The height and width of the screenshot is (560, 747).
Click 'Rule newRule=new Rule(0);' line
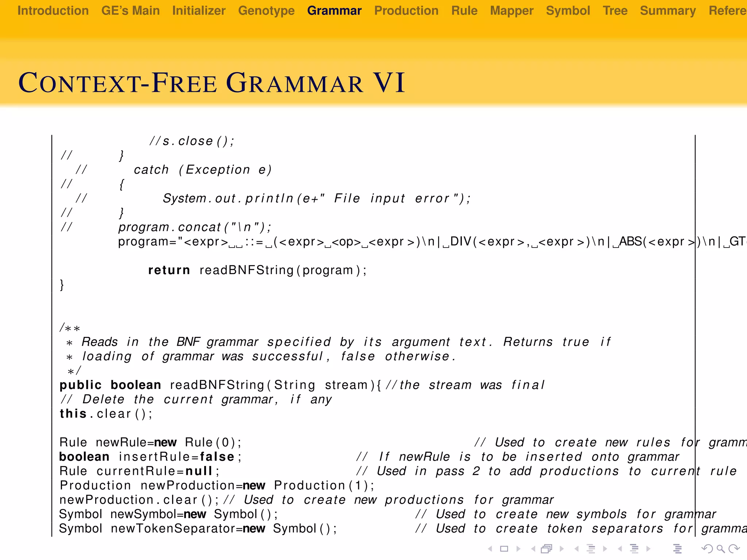[x=150, y=442]
